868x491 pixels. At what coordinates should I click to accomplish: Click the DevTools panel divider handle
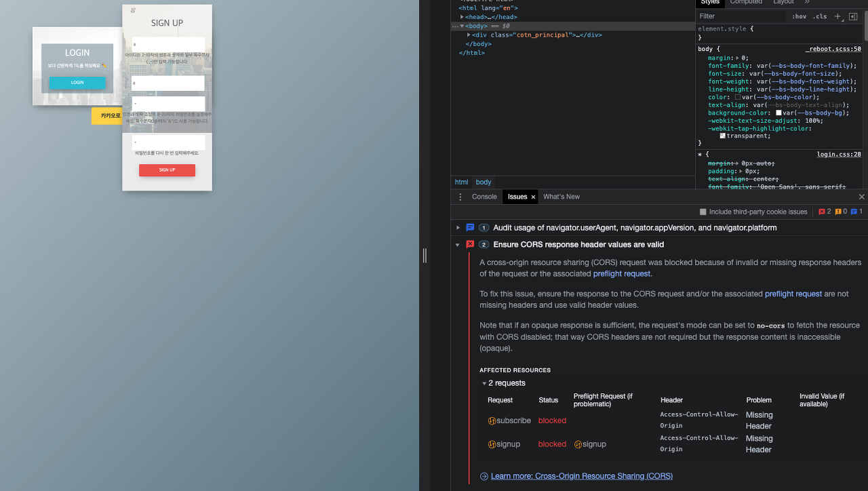tap(425, 256)
